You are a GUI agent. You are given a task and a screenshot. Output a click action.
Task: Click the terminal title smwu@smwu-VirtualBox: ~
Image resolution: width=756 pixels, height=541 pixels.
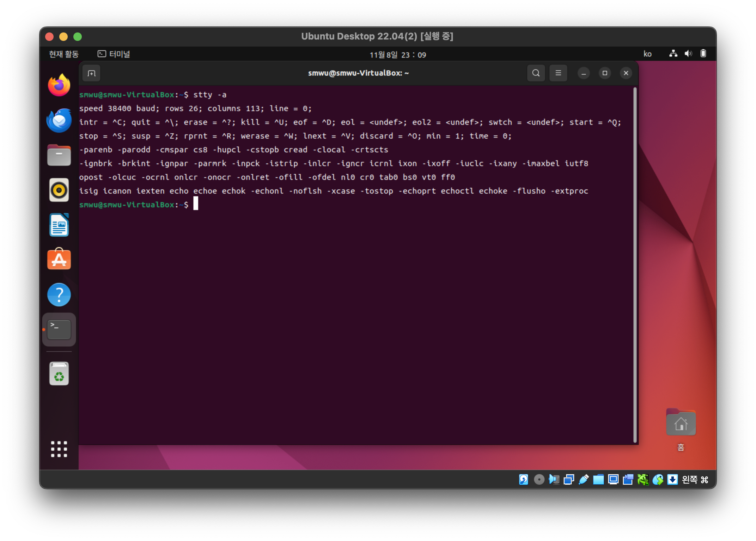[358, 73]
